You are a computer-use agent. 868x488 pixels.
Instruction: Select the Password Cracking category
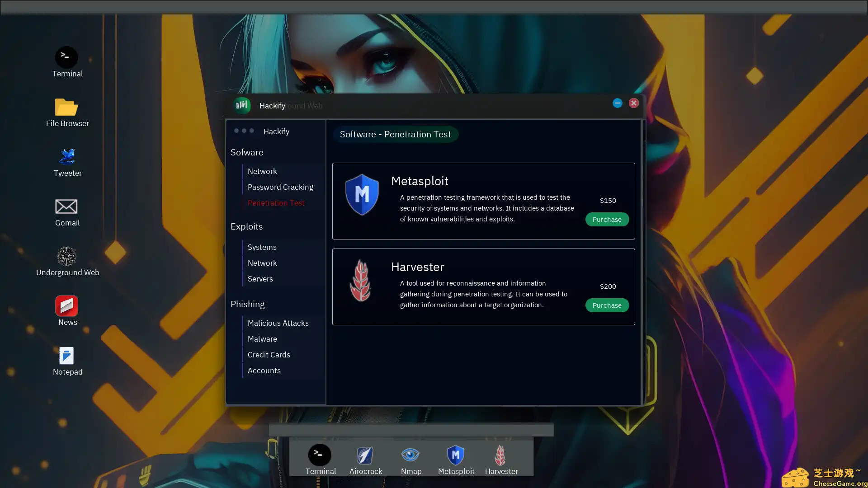coord(280,187)
